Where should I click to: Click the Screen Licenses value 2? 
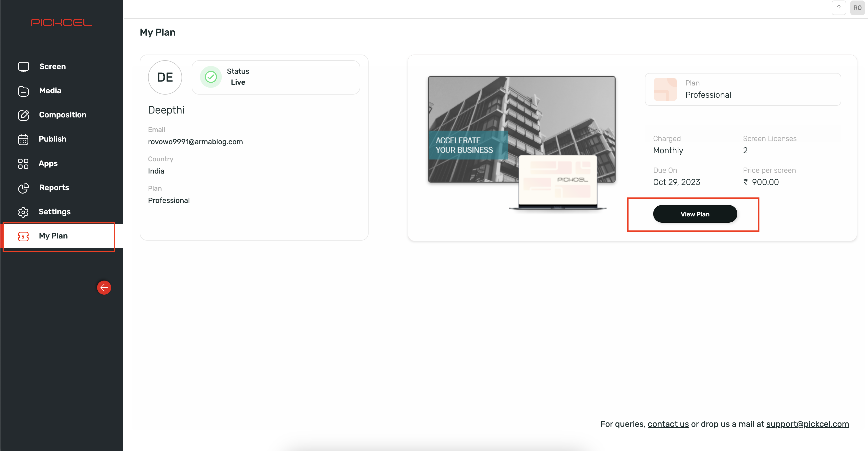pyautogui.click(x=745, y=151)
